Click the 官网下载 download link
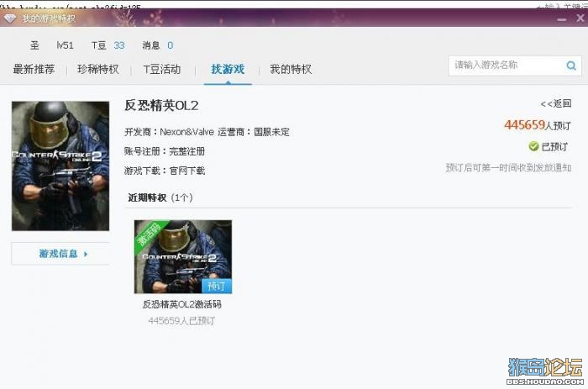This screenshot has width=588, height=389. pyautogui.click(x=187, y=171)
